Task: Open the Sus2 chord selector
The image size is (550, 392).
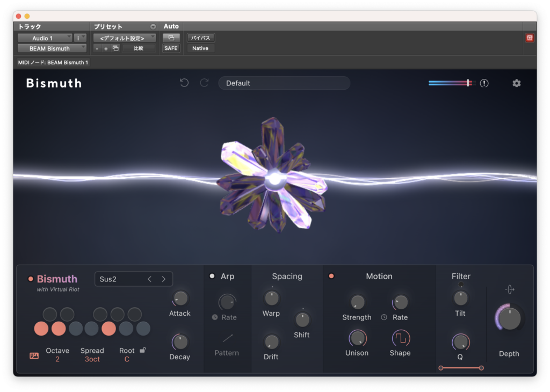Action: pyautogui.click(x=134, y=279)
